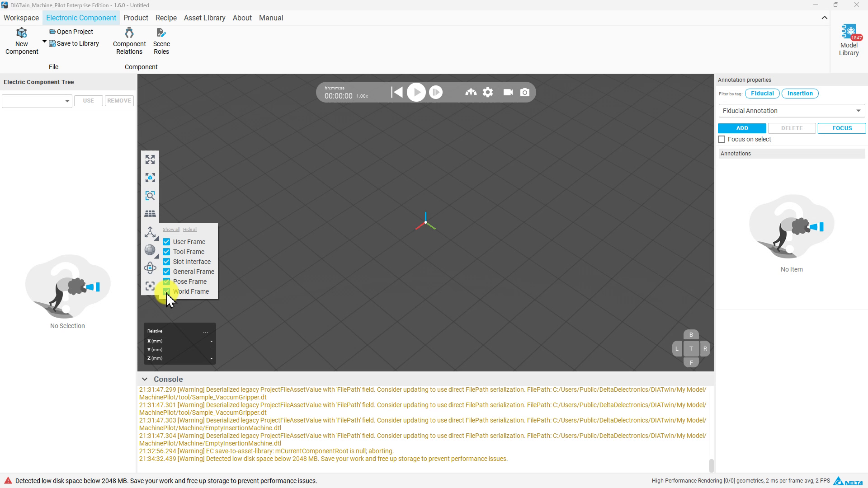The image size is (868, 488).
Task: Toggle the Insertion tag filter
Action: (800, 94)
